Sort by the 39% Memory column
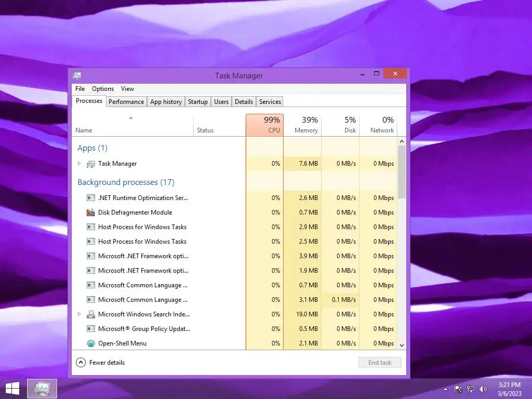532x399 pixels. 302,125
